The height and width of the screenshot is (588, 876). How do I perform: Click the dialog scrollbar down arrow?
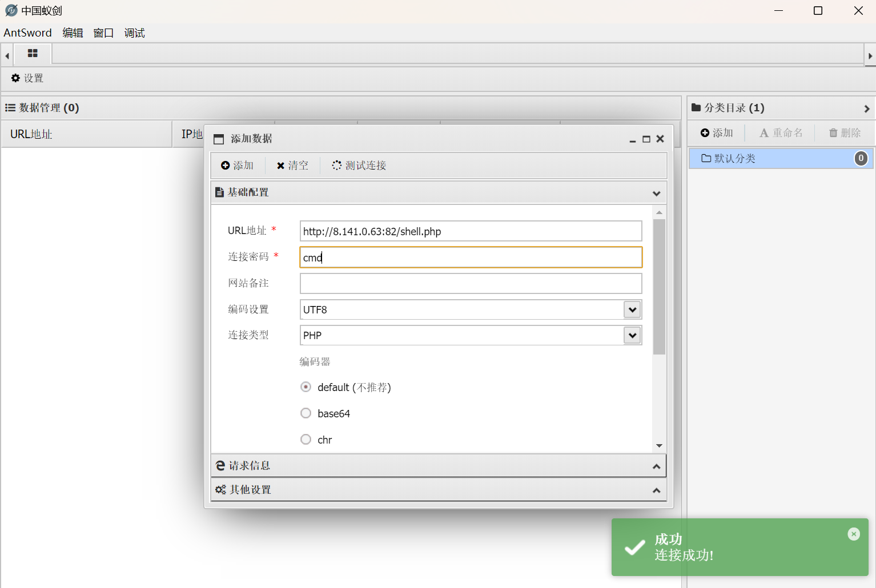click(x=659, y=446)
